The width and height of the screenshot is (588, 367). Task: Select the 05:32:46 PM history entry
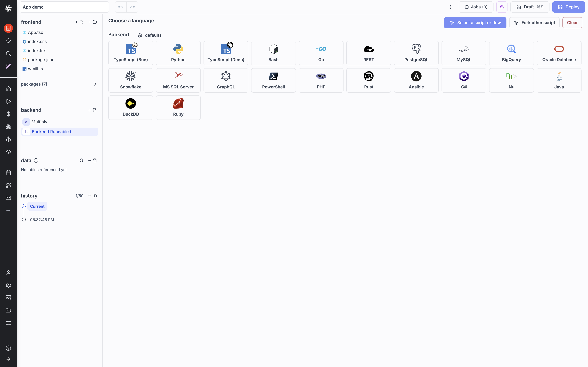(x=42, y=220)
